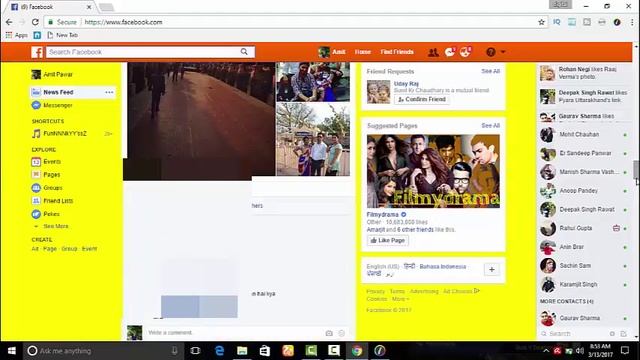640x360 pixels.
Task: Open Microsoft Edge from the taskbar
Action: [x=219, y=351]
